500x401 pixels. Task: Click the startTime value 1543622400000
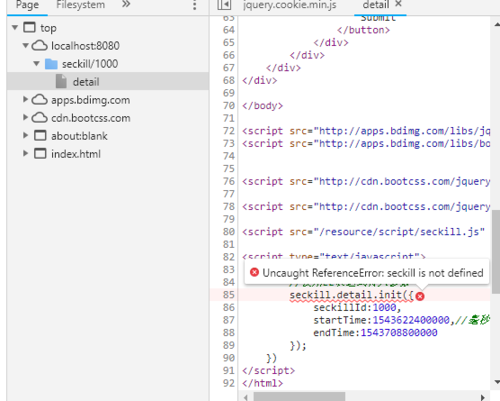pos(411,320)
